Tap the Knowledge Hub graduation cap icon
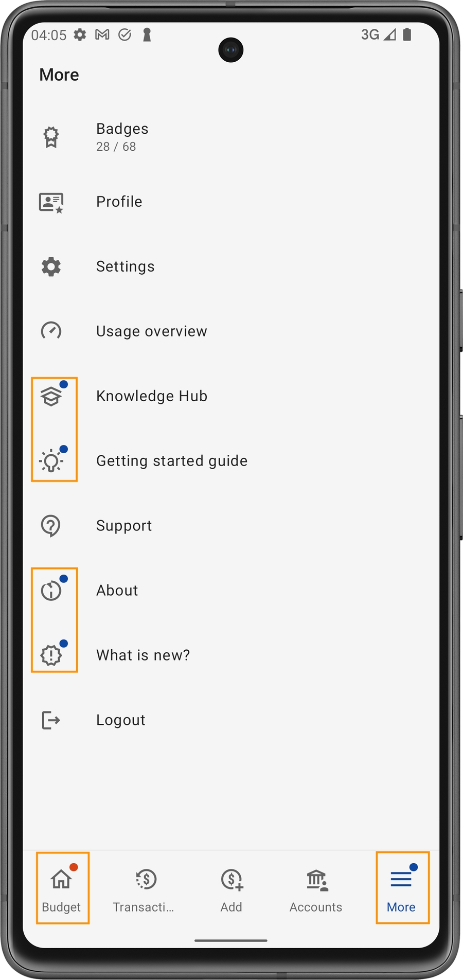 (x=51, y=396)
